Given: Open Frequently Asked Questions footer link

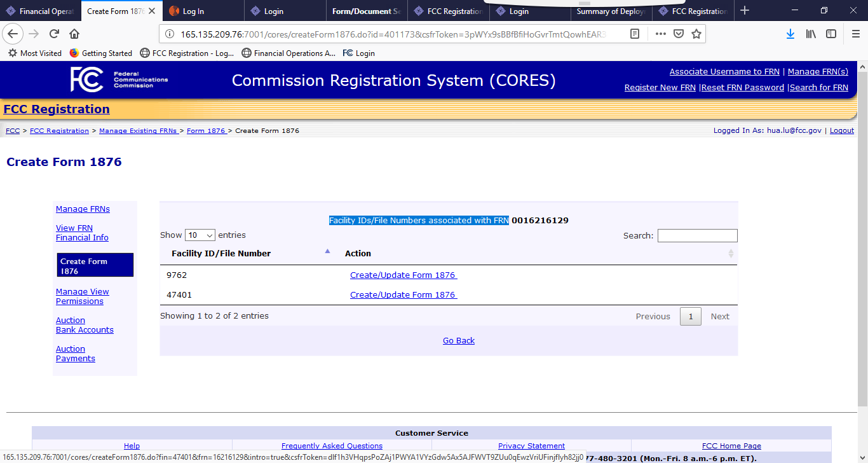Looking at the screenshot, I should coord(332,446).
